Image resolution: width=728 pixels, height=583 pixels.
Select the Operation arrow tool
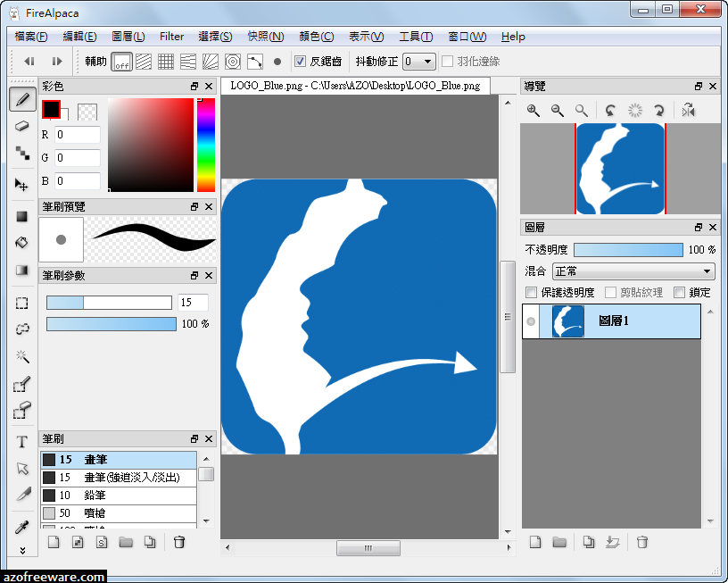(x=22, y=468)
